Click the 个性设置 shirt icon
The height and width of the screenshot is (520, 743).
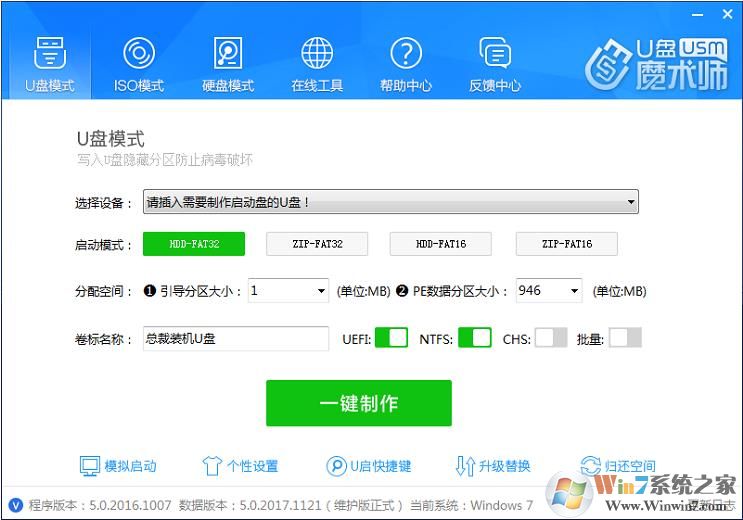point(212,466)
